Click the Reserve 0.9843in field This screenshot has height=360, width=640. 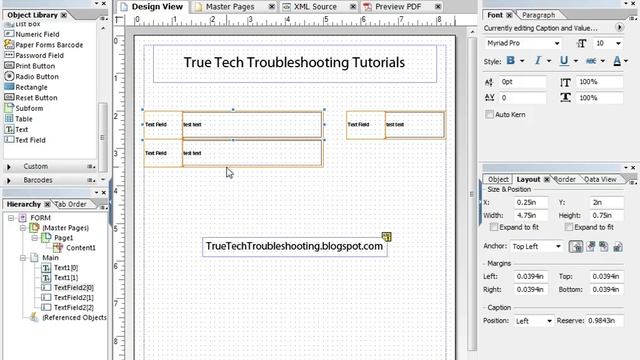[604, 321]
